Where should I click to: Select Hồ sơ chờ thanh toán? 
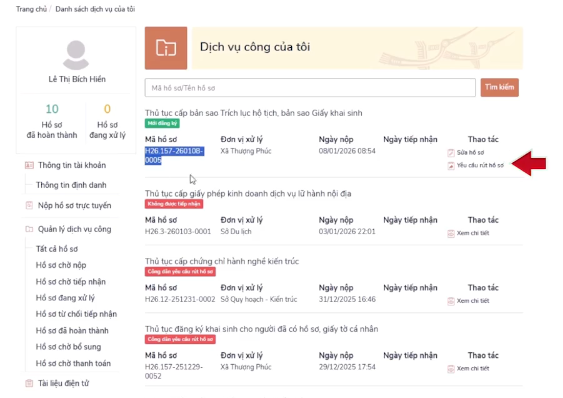[73, 363]
